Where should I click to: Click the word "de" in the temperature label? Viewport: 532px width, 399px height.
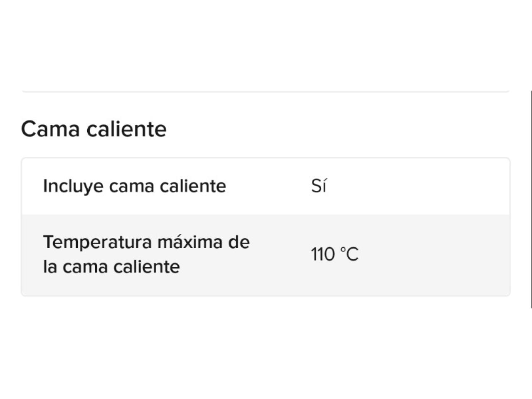(239, 242)
